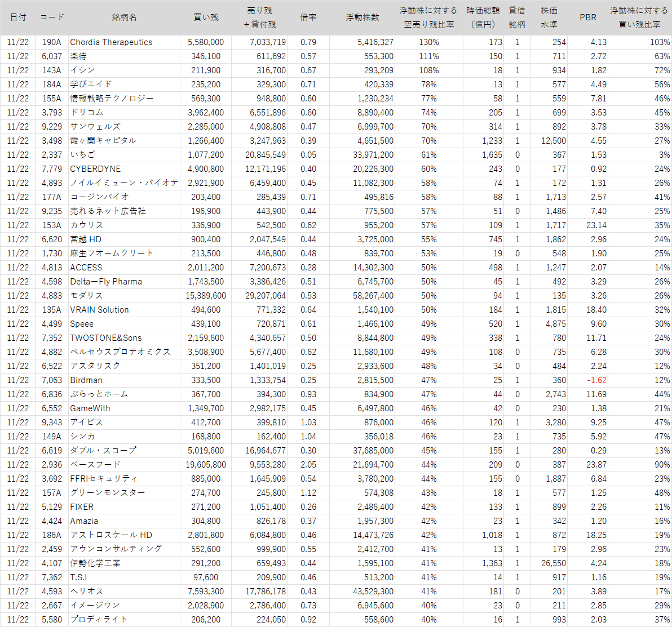Click the 時価総額(億円) column header
The image size is (672, 627).
tap(483, 17)
